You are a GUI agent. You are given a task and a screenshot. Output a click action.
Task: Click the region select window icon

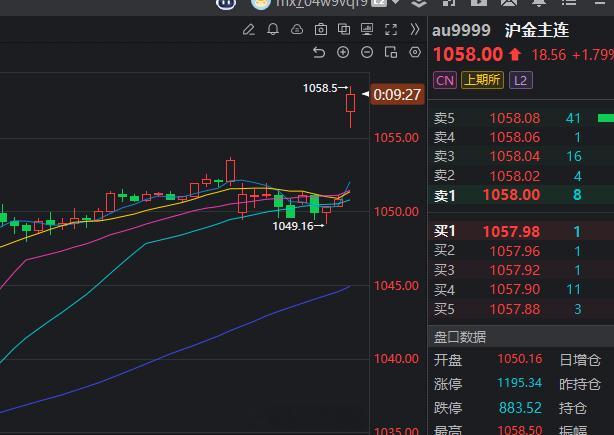391,52
